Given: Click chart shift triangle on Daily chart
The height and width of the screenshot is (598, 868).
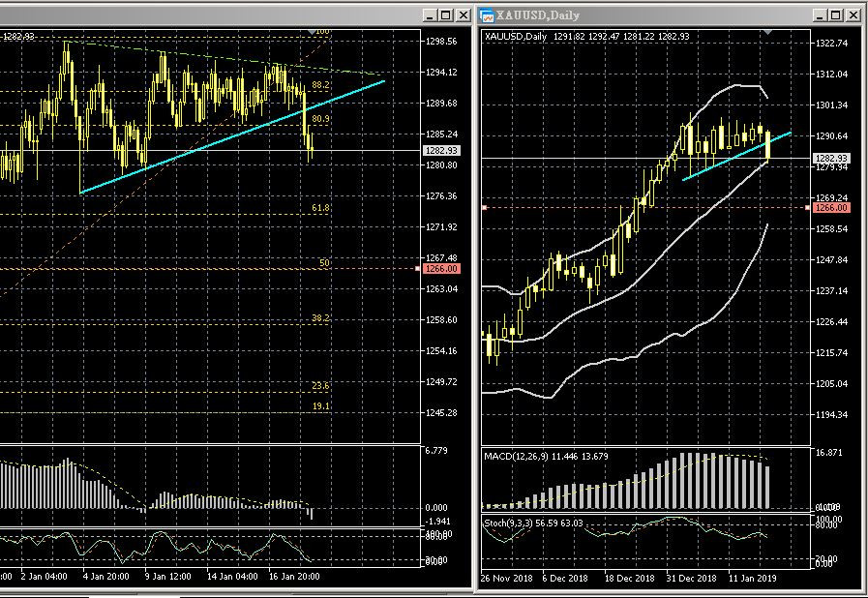Looking at the screenshot, I should pyautogui.click(x=768, y=32).
